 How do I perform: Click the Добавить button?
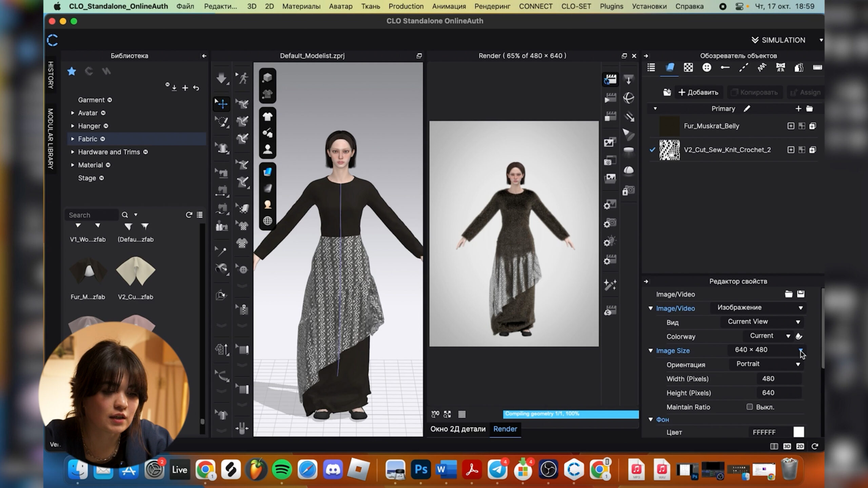coord(698,92)
